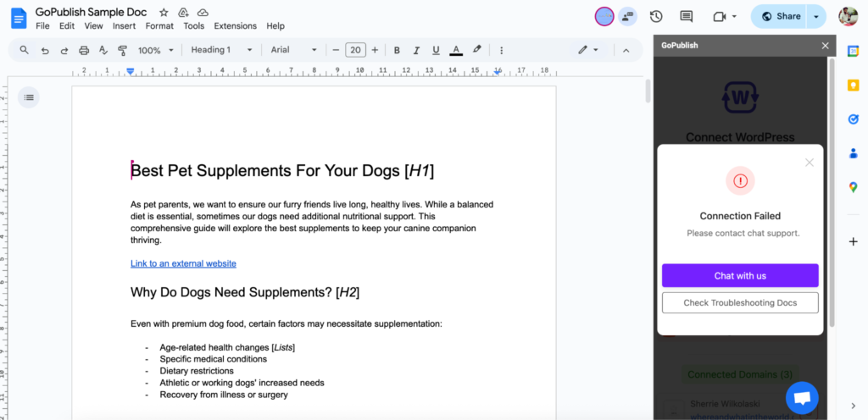The width and height of the screenshot is (868, 420).
Task: Open Google Maps in the side panel
Action: [x=853, y=187]
